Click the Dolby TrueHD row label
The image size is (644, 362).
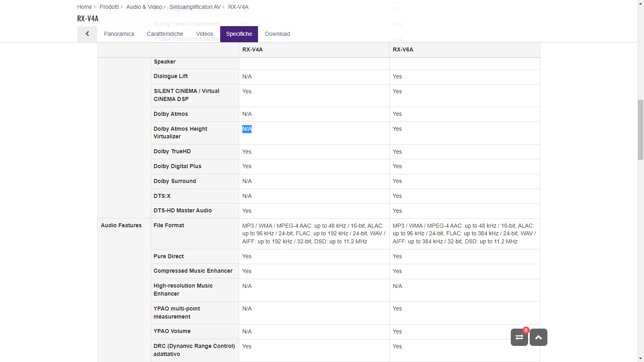(x=172, y=151)
